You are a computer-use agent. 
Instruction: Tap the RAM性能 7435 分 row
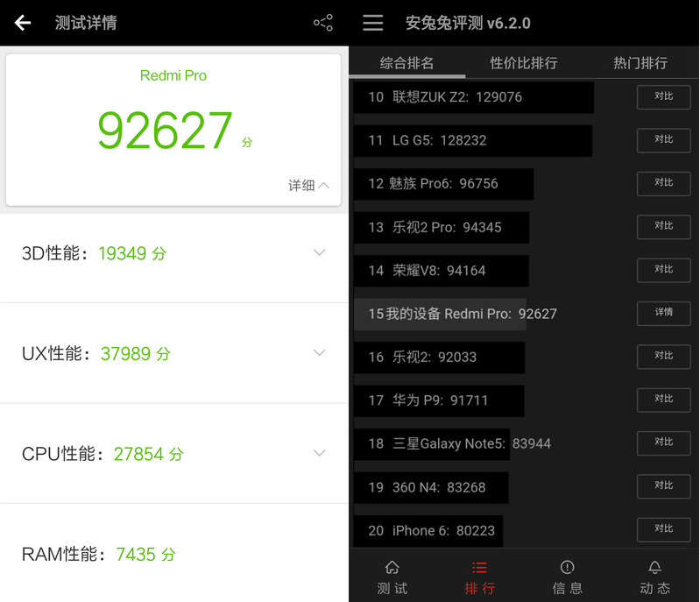(174, 553)
